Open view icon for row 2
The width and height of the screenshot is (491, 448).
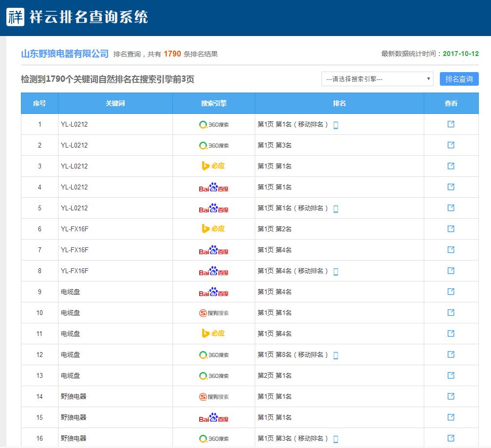point(451,145)
